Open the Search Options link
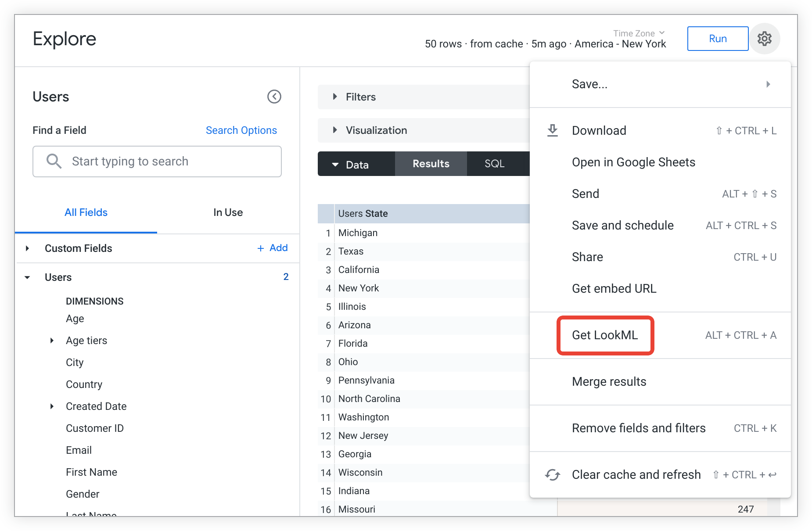Viewport: 812px width, 531px height. pyautogui.click(x=241, y=130)
